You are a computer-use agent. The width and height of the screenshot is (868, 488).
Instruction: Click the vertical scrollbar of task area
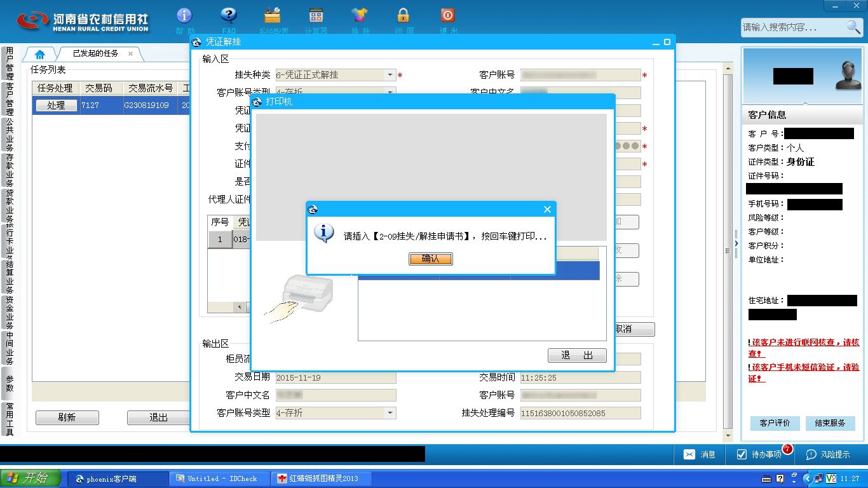pos(728,251)
